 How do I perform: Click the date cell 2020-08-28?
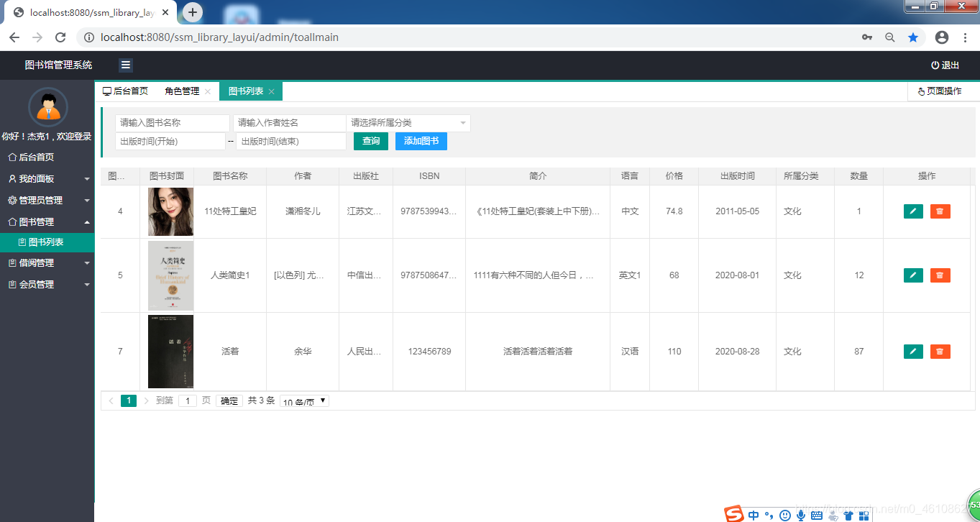pyautogui.click(x=737, y=352)
